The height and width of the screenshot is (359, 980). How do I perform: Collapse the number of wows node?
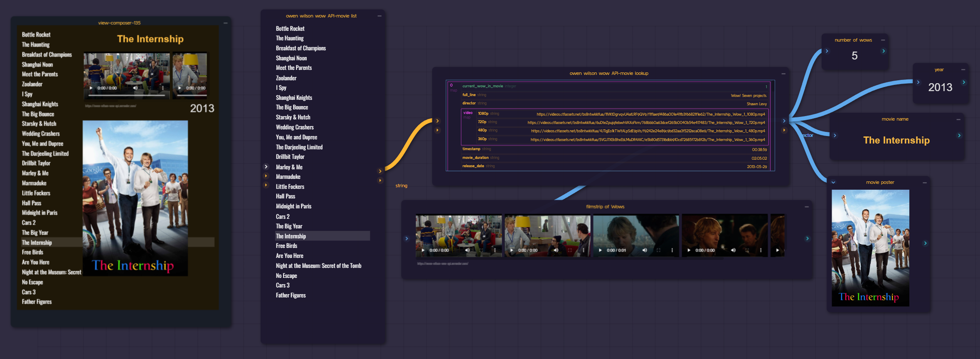(x=883, y=40)
